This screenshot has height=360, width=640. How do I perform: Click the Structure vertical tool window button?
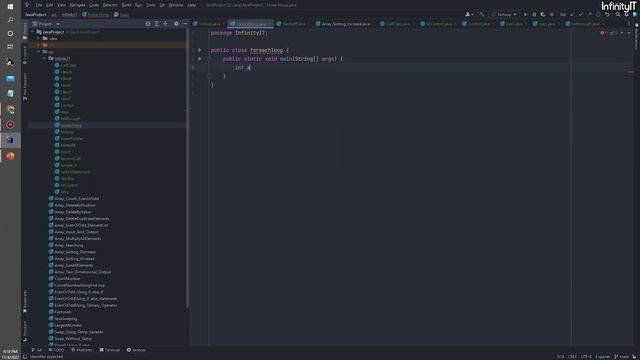pos(25,331)
